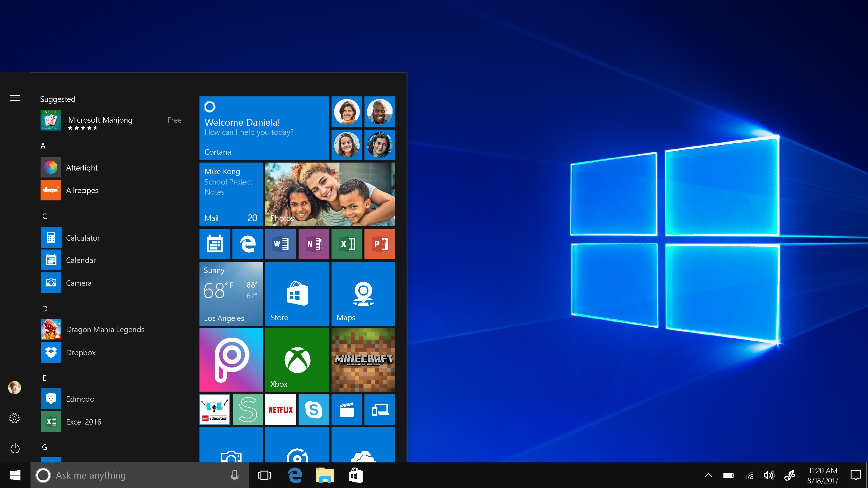
Task: Click Ask me anything search bar
Action: (137, 475)
